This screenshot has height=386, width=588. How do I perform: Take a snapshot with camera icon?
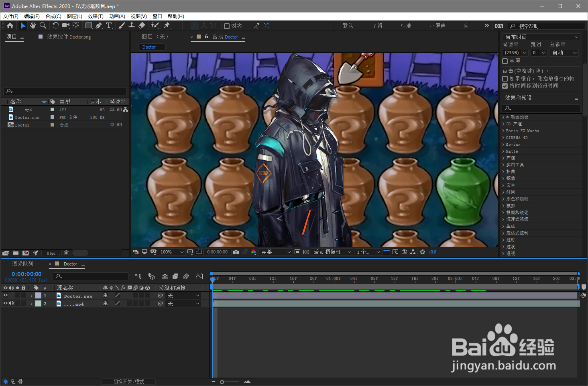pyautogui.click(x=236, y=252)
